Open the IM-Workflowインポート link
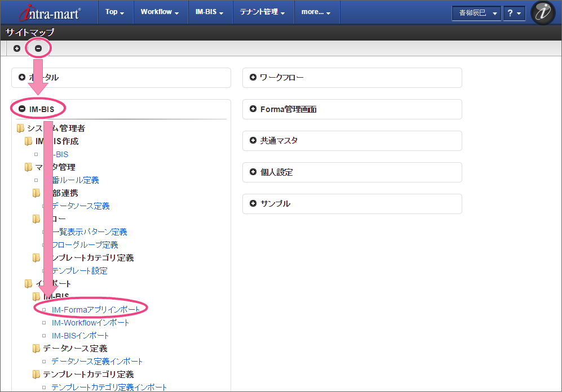The image size is (562, 392). (90, 323)
